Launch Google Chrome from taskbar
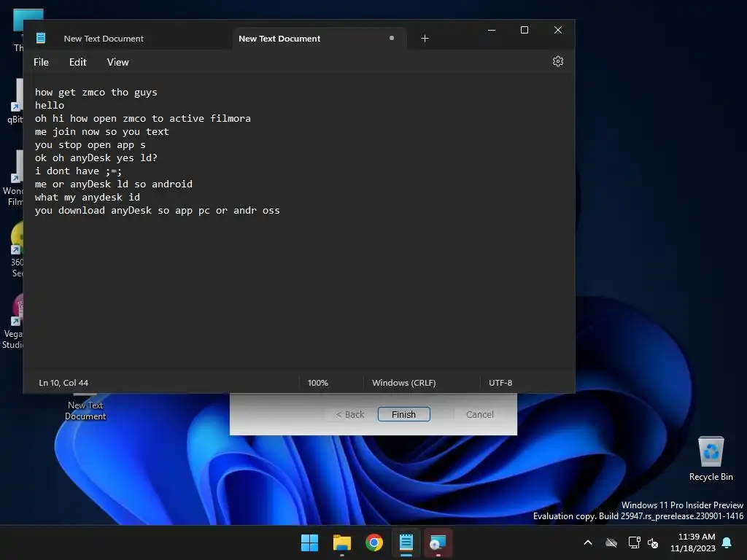Viewport: 747px width, 560px height. tap(374, 542)
